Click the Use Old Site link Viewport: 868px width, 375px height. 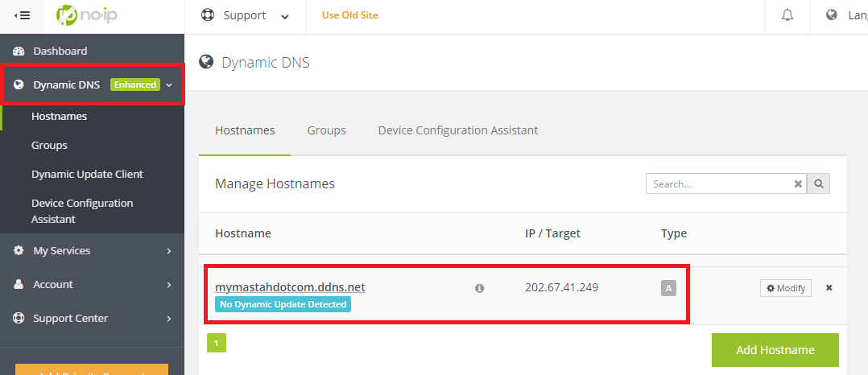point(349,15)
